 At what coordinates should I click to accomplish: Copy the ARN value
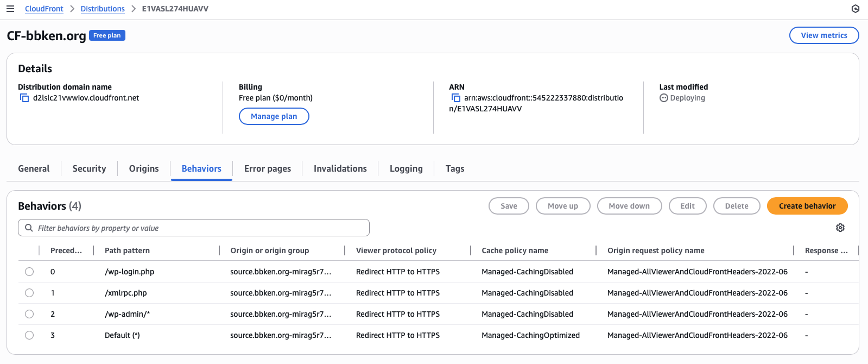click(456, 98)
